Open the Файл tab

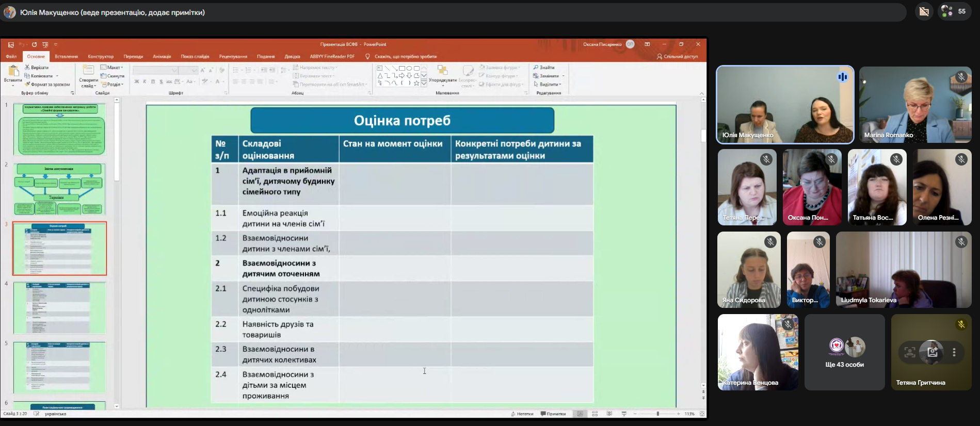coord(11,57)
